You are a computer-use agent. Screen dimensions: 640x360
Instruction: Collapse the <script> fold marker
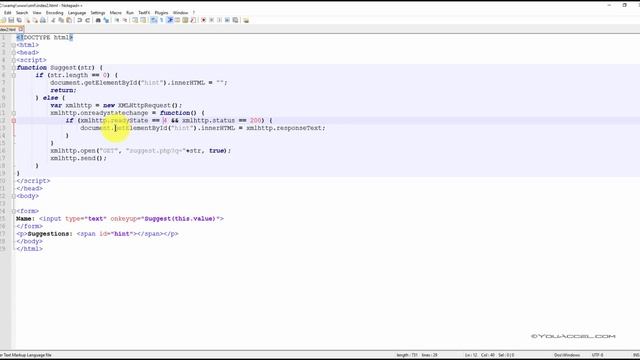13,60
